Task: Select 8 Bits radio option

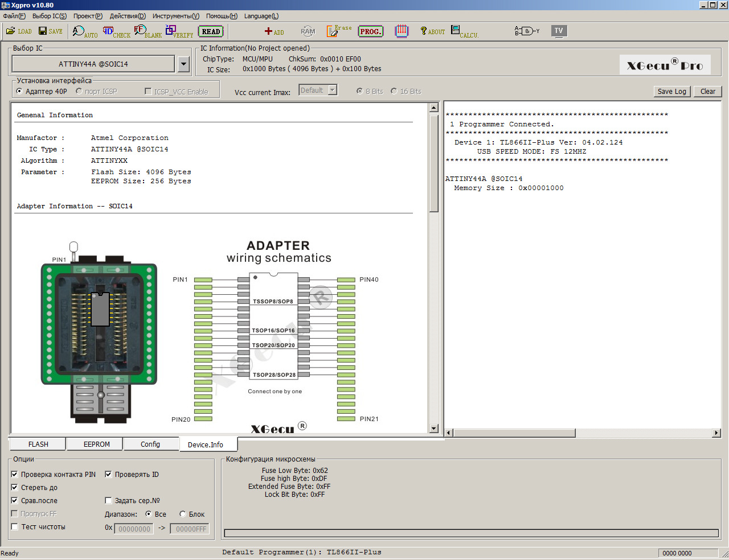Action: click(x=360, y=91)
